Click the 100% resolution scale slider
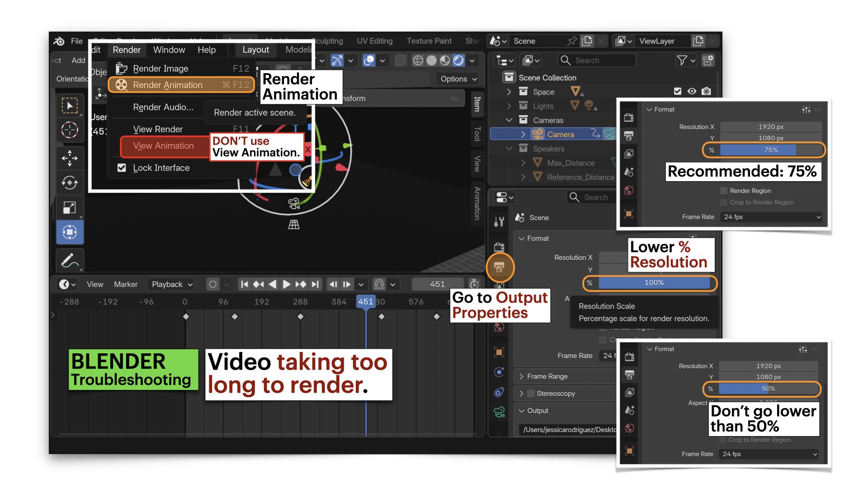Screen dimensions: 868x488 (x=654, y=283)
